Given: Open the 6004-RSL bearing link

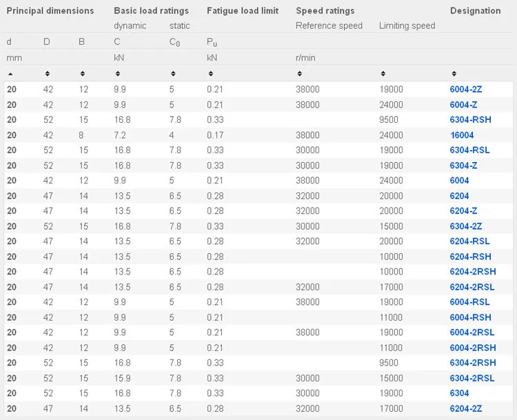Looking at the screenshot, I should (x=469, y=302).
